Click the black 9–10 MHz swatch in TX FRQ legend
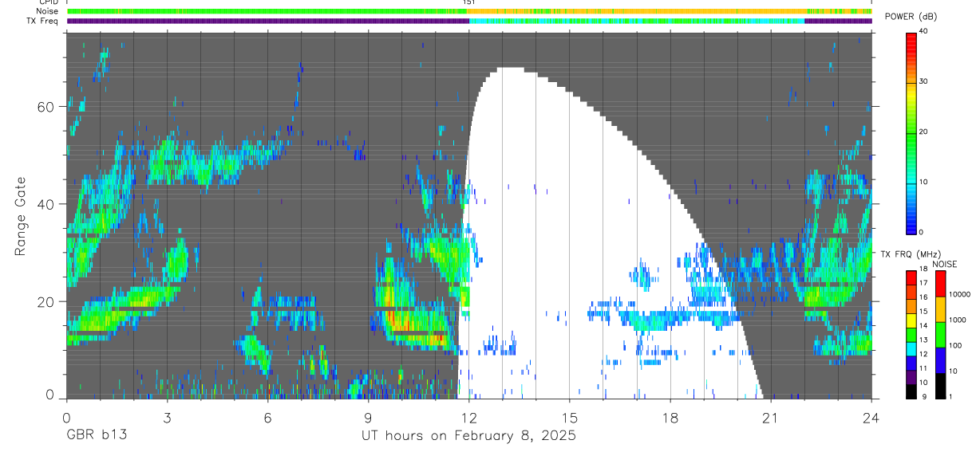The width and height of the screenshot is (980, 452). [x=912, y=391]
